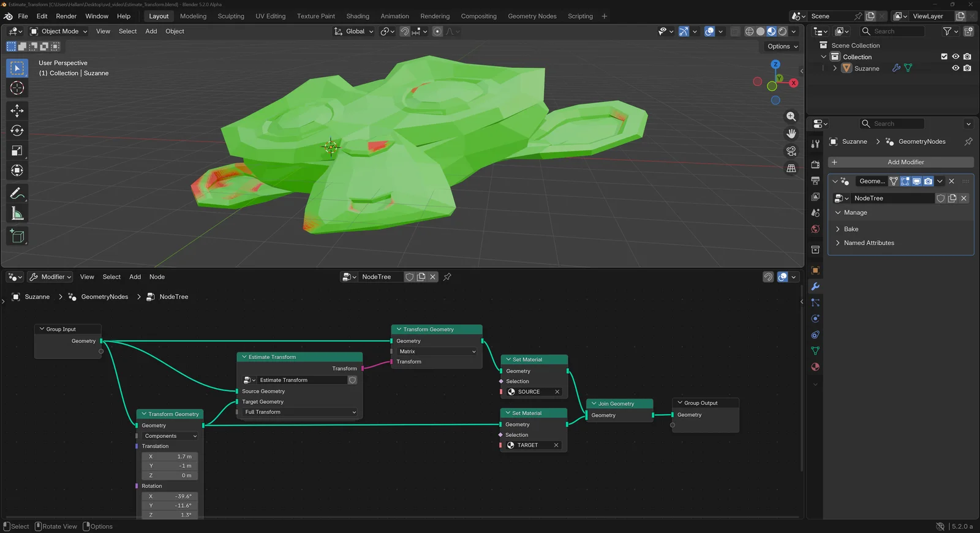This screenshot has height=533, width=980.
Task: Clear the TARGET material field
Action: [556, 445]
